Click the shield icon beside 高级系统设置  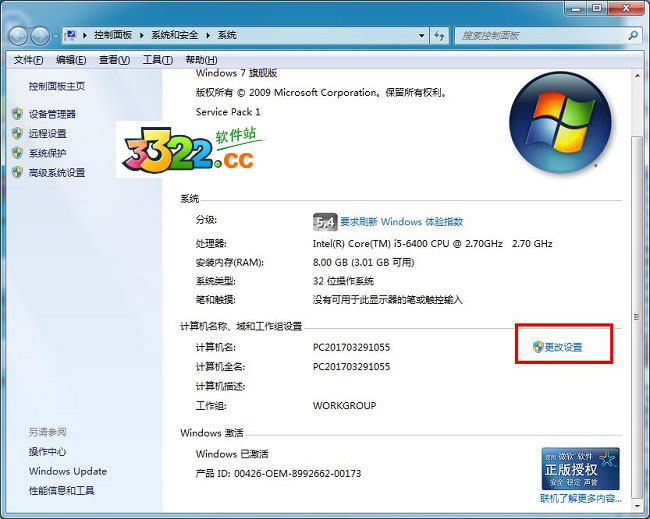pos(17,172)
